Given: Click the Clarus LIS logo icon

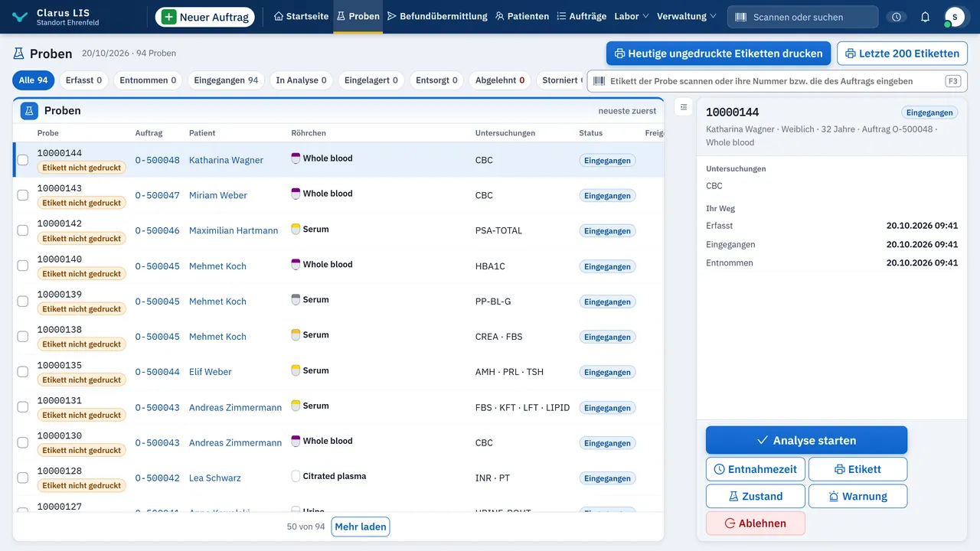Looking at the screenshot, I should (x=20, y=17).
